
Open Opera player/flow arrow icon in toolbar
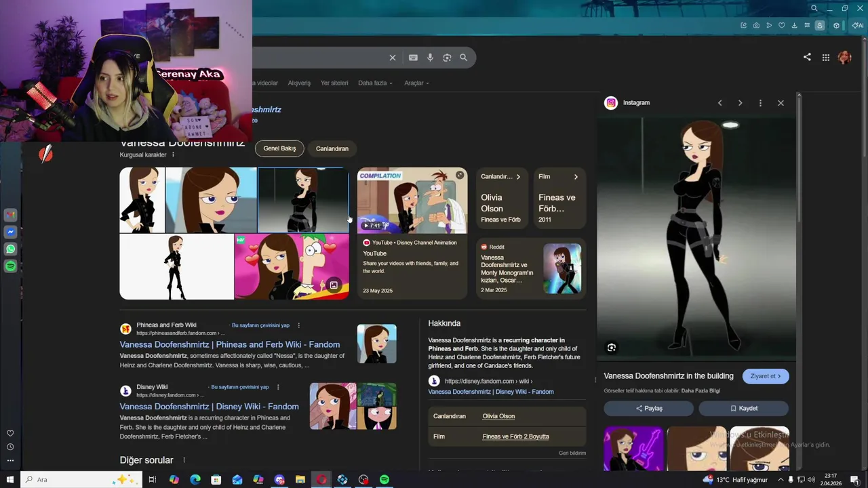pos(769,26)
